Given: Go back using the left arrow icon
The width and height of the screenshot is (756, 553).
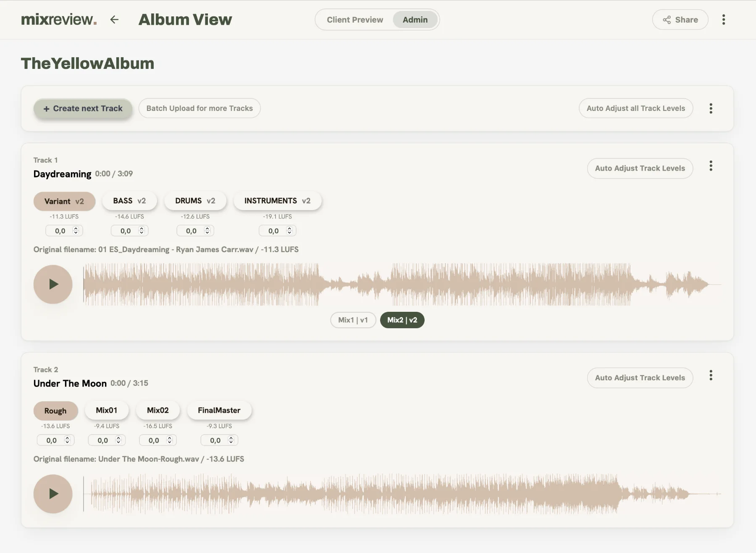Looking at the screenshot, I should click(114, 19).
